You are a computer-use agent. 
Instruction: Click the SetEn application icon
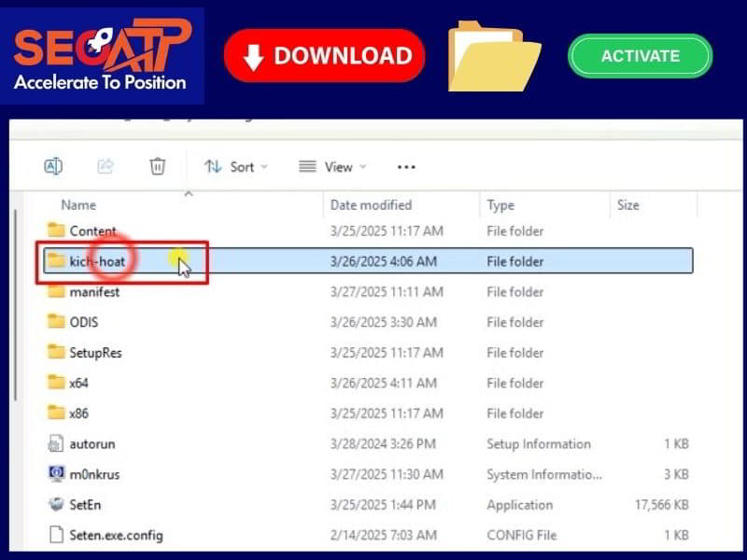(x=56, y=505)
